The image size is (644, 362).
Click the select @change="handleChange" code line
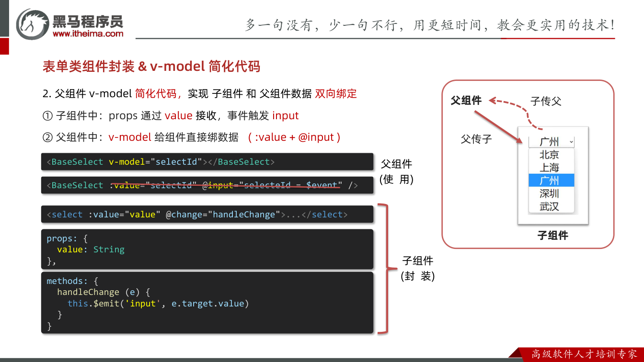click(207, 215)
